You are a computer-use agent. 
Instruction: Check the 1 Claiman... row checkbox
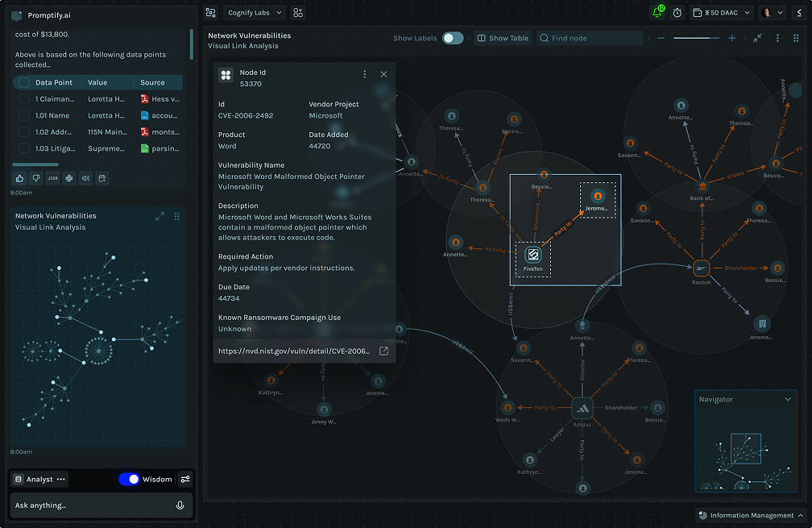click(24, 99)
